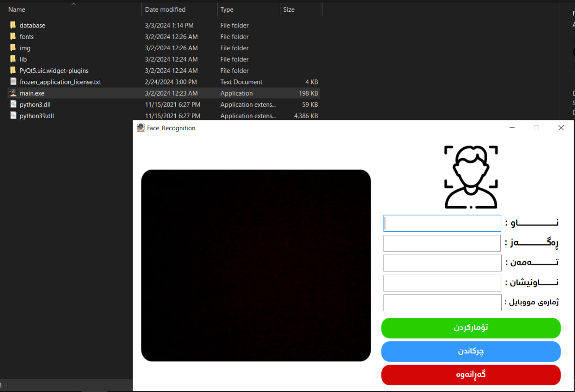Click the تـــەمەن age input field
This screenshot has width=575, height=392.
point(442,263)
